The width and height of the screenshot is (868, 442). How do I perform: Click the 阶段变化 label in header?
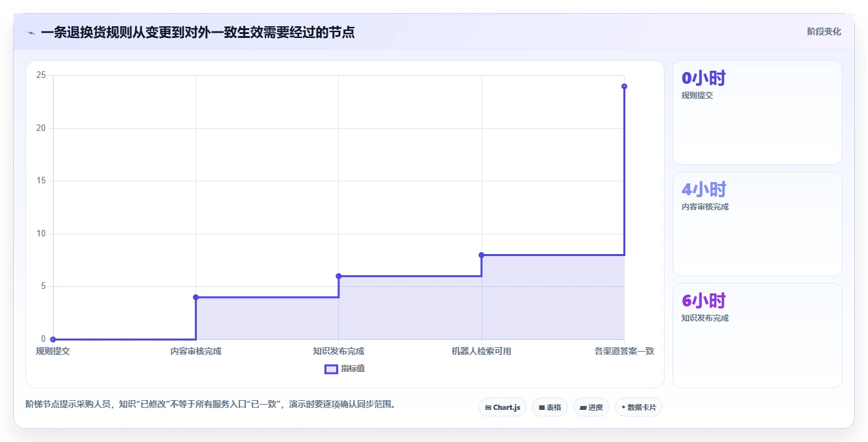(x=824, y=31)
